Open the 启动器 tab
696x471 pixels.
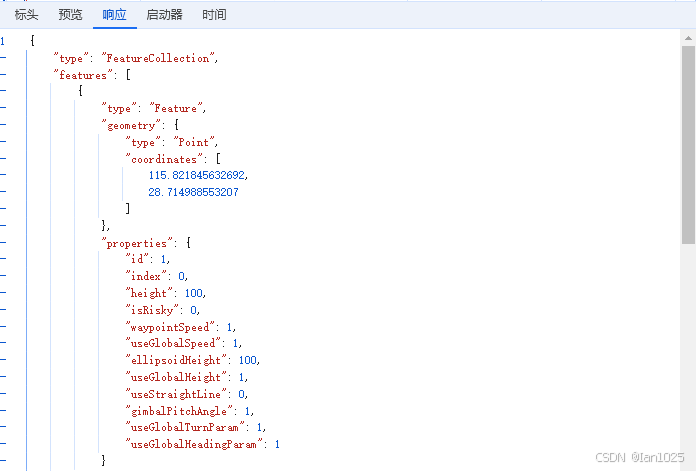tap(164, 15)
